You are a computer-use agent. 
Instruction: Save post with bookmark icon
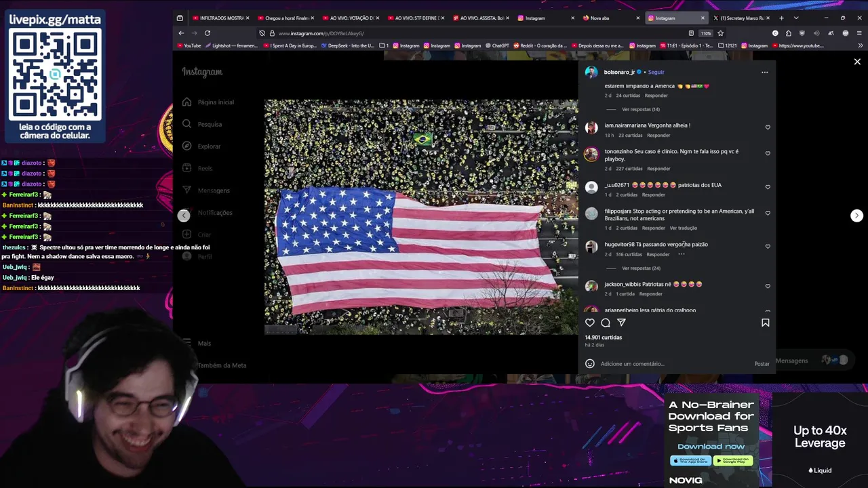tap(765, 323)
